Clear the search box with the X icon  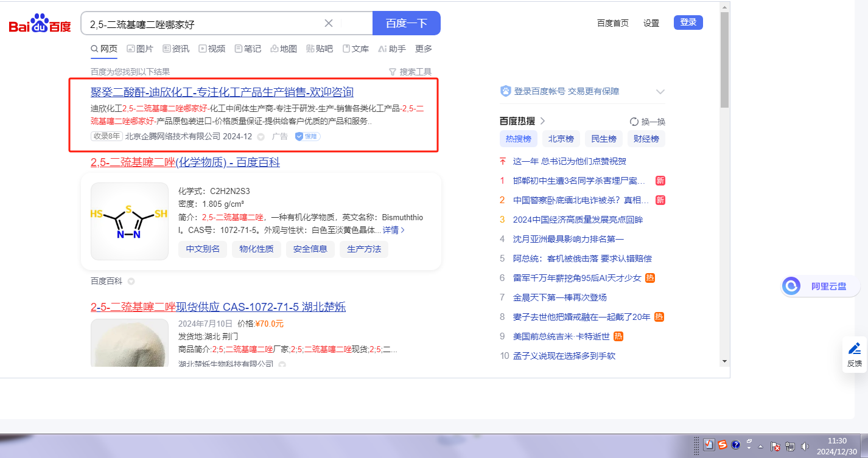point(329,23)
